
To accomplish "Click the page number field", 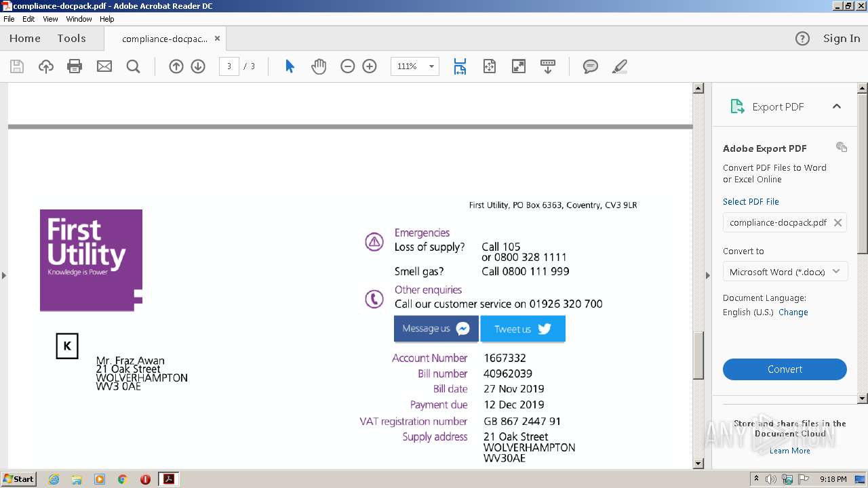I will click(x=229, y=66).
